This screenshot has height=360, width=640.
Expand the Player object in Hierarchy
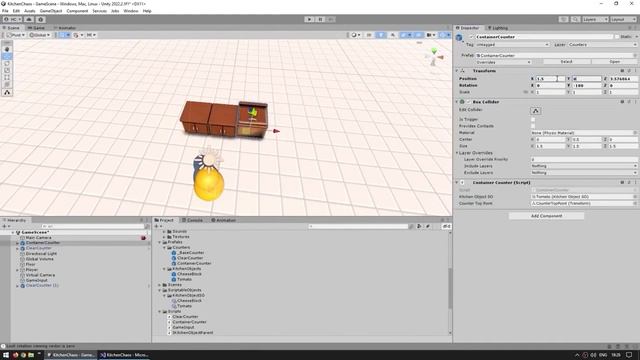pyautogui.click(x=17, y=270)
